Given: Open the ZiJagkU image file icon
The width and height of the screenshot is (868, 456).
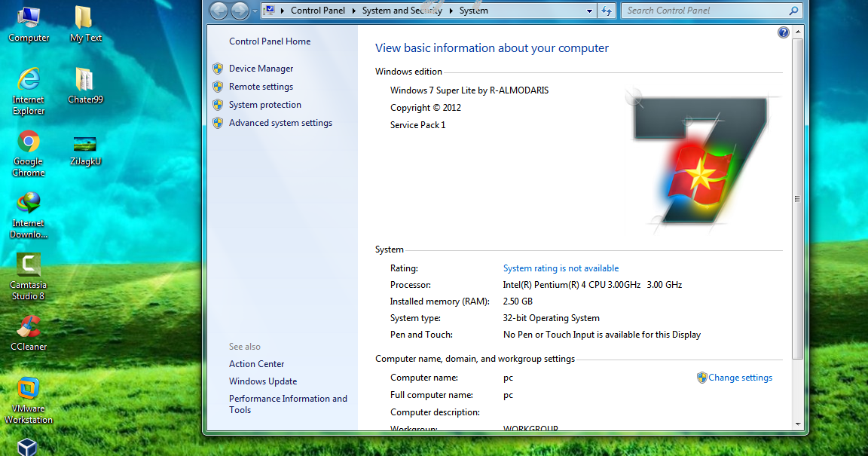Looking at the screenshot, I should click(x=85, y=151).
